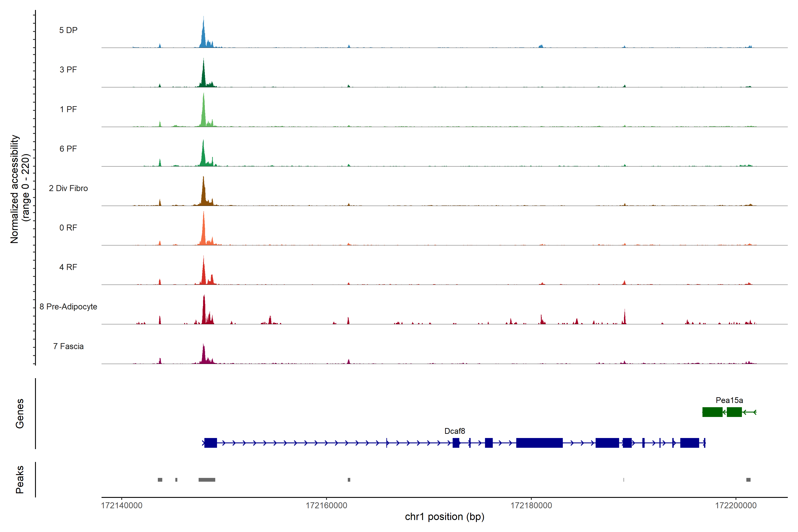Click the 7 Fascia track label
The width and height of the screenshot is (798, 532).
click(68, 346)
